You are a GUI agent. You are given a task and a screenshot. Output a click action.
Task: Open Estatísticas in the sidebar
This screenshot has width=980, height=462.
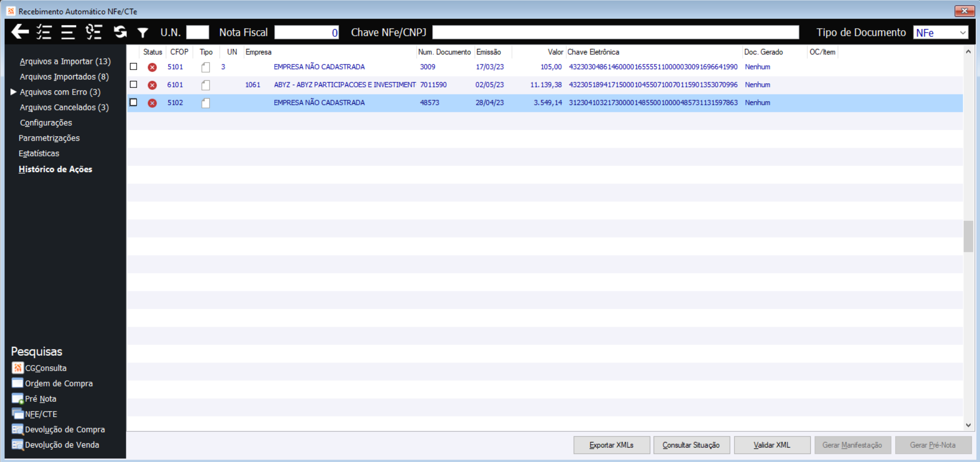(x=39, y=153)
